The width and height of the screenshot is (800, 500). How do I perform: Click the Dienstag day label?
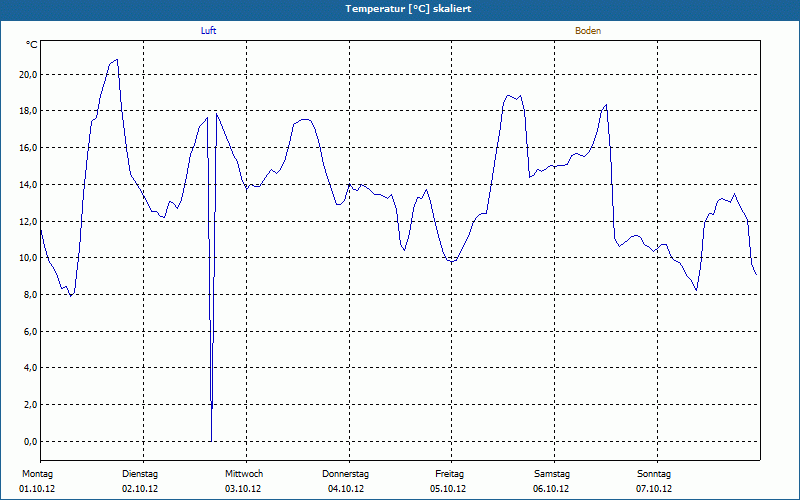coord(140,474)
